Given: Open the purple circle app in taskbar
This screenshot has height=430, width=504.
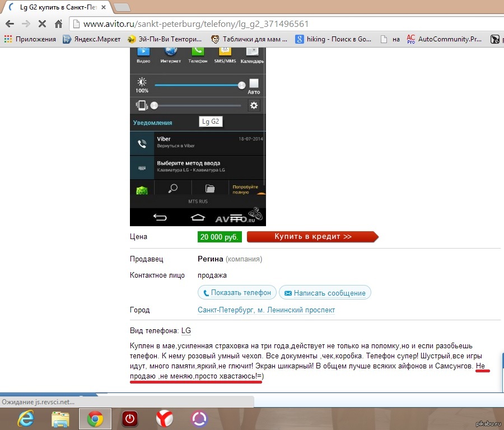Looking at the screenshot, I should pyautogui.click(x=199, y=419).
